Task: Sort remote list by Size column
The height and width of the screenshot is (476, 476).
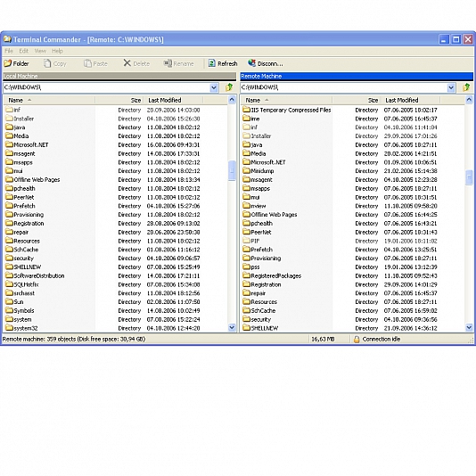Action: click(x=357, y=100)
